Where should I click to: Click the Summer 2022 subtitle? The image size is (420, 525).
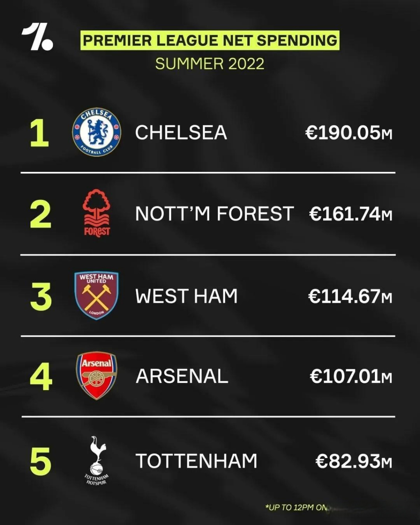pos(210,64)
